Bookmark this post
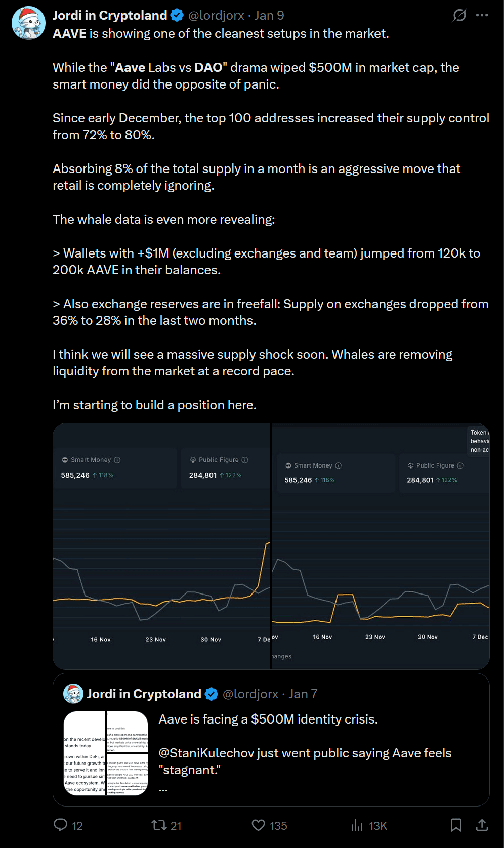504x848 pixels. [456, 825]
